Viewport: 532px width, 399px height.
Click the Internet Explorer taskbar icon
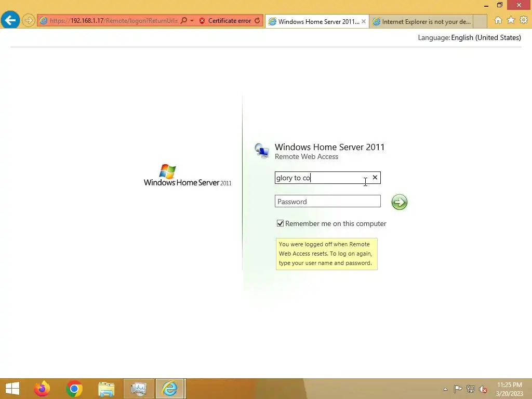[x=170, y=389]
